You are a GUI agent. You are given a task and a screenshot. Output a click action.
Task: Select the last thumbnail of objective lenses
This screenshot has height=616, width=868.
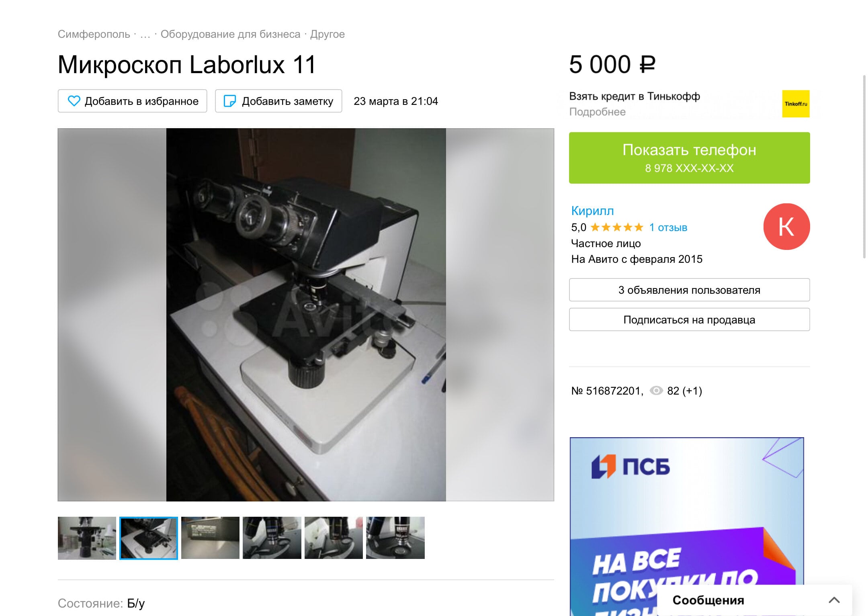pyautogui.click(x=395, y=538)
